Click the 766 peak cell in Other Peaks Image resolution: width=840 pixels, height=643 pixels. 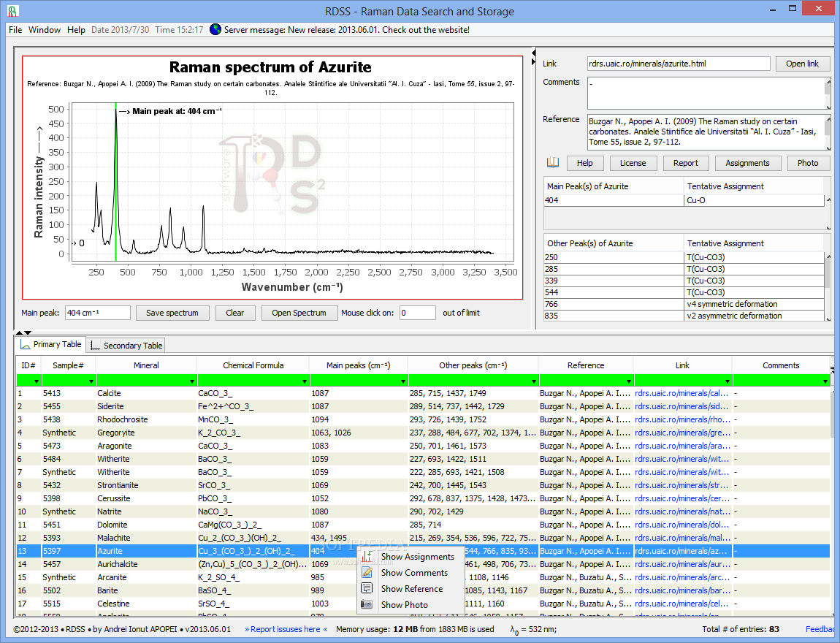tap(614, 304)
